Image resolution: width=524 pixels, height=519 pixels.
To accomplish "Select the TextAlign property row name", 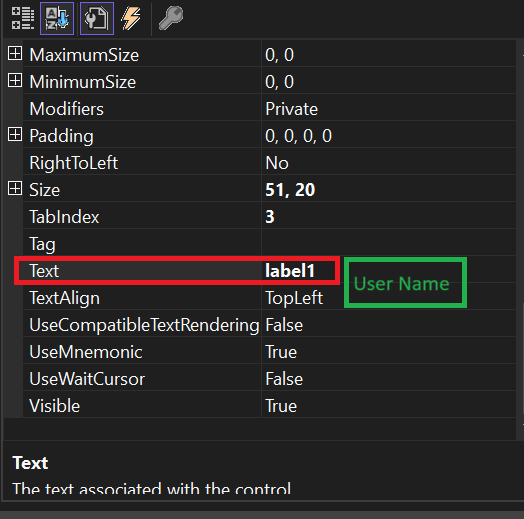I will click(64, 298).
